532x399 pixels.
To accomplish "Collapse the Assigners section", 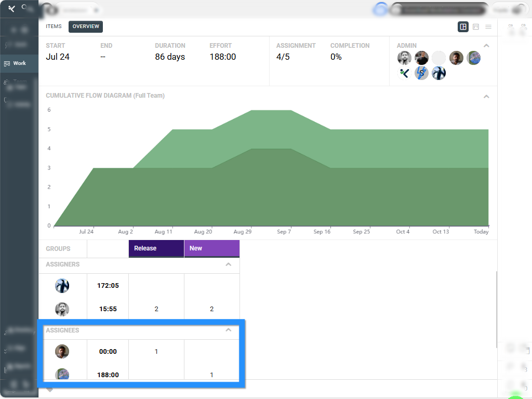I will [228, 264].
